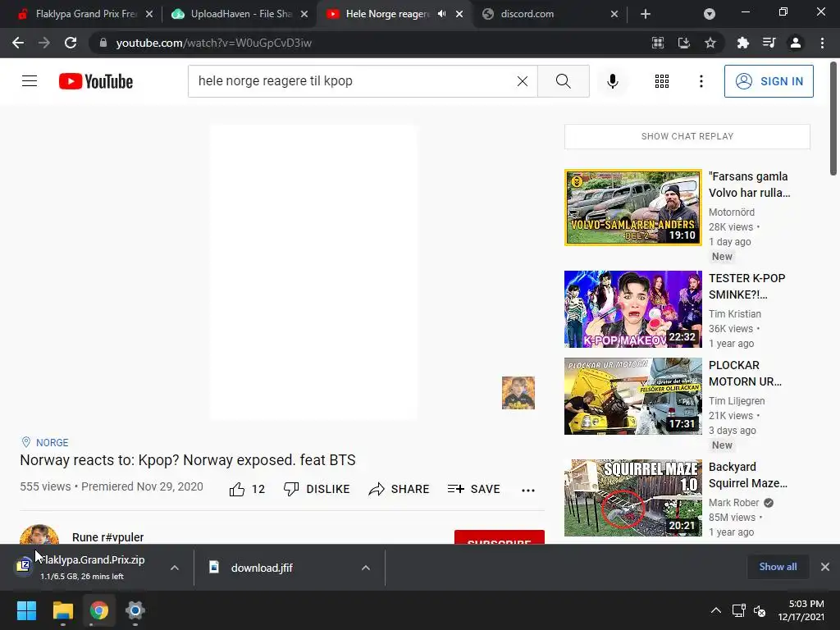Mute the tab via the speaker icon
This screenshot has width=840, height=630.
pyautogui.click(x=441, y=14)
